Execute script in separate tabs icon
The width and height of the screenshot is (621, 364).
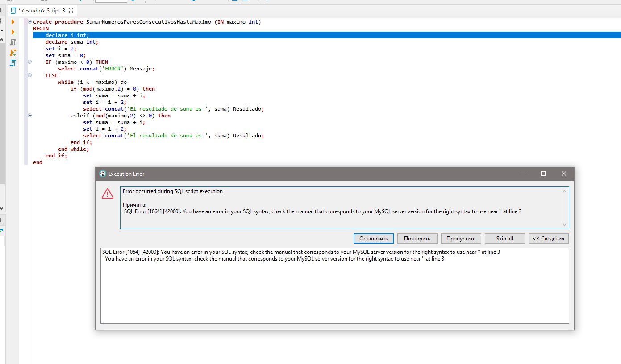(13, 53)
